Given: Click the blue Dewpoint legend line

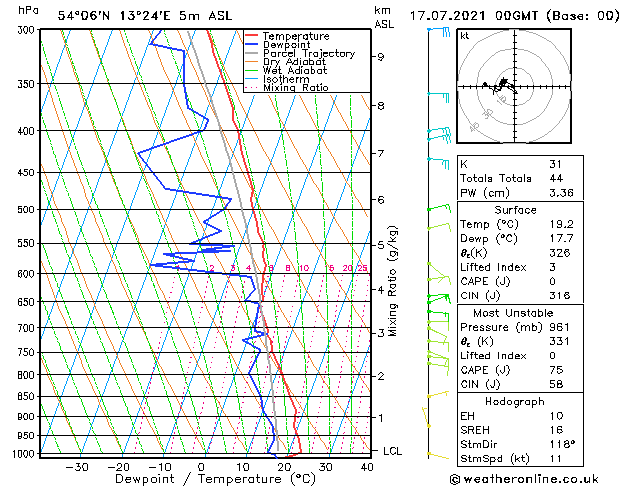Looking at the screenshot, I should 251,44.
